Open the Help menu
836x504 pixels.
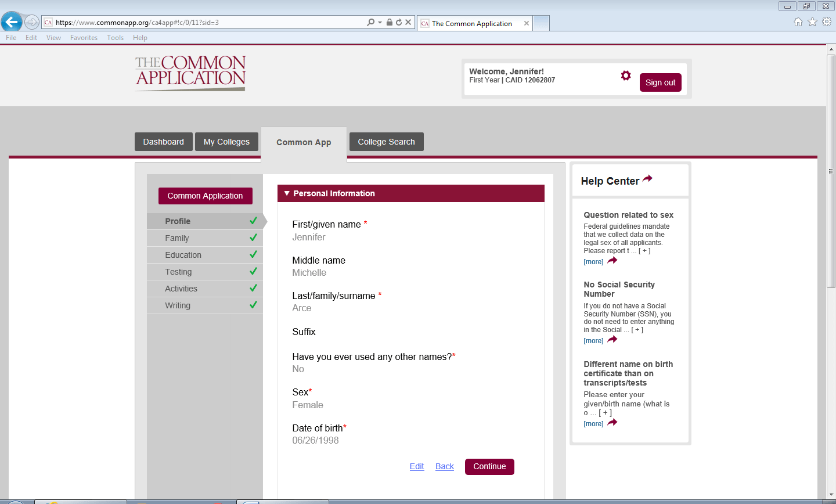pos(140,38)
